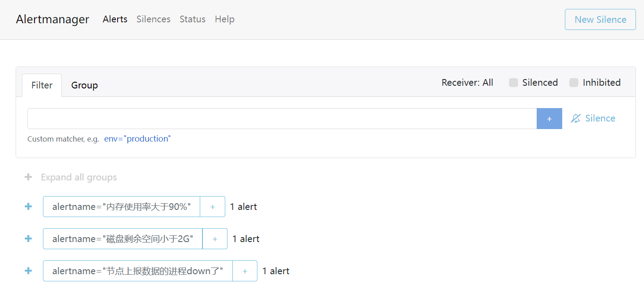The height and width of the screenshot is (301, 644).
Task: Expand the 磁盘剩余空间小于2G alert group
Action: pyautogui.click(x=28, y=238)
